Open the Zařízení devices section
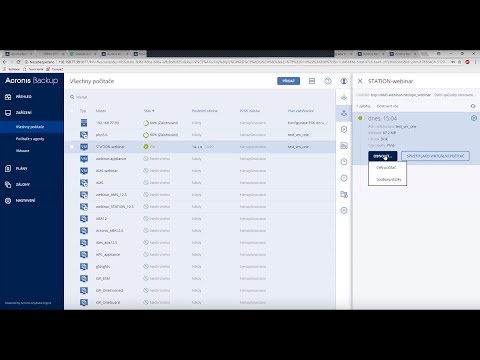The height and width of the screenshot is (360, 480). 23,113
